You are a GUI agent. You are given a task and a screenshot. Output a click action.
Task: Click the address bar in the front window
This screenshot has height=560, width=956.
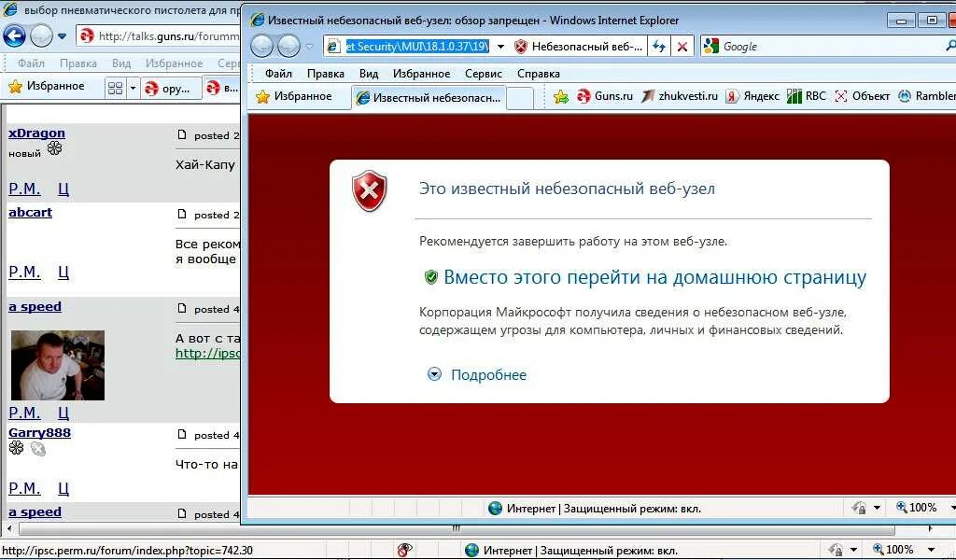tap(417, 47)
